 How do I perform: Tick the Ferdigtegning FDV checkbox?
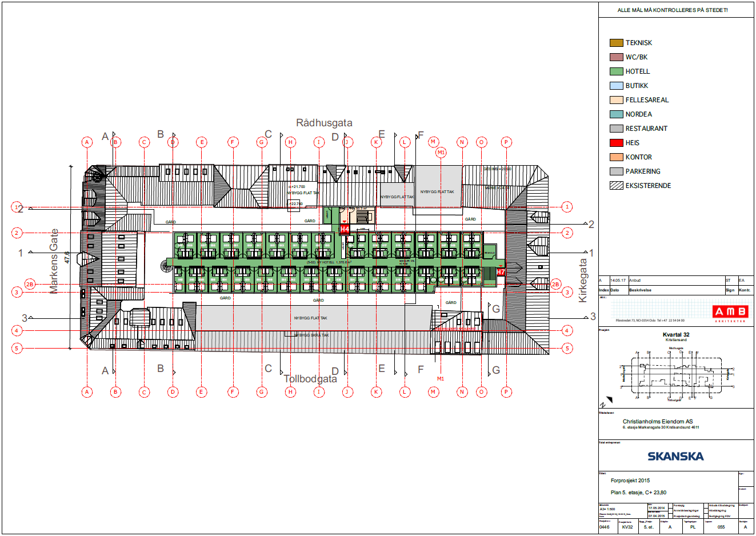point(706,516)
